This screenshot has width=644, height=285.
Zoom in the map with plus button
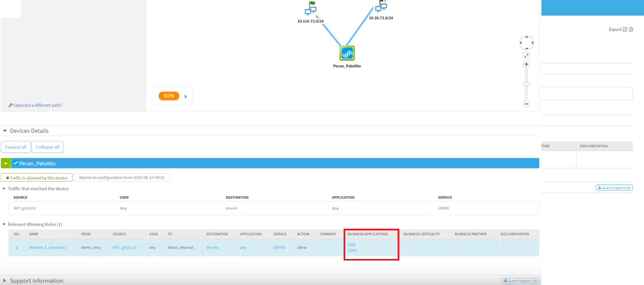click(x=526, y=64)
